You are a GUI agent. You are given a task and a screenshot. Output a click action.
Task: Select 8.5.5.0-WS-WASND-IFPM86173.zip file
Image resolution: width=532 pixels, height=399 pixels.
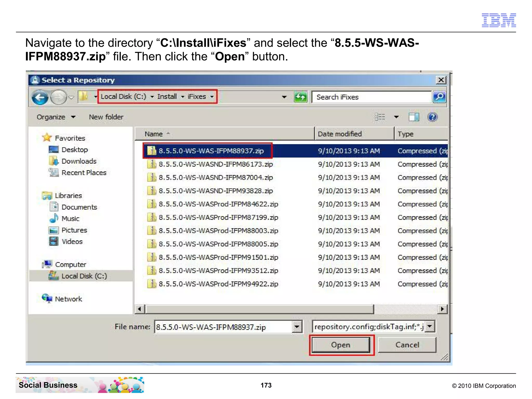click(216, 164)
